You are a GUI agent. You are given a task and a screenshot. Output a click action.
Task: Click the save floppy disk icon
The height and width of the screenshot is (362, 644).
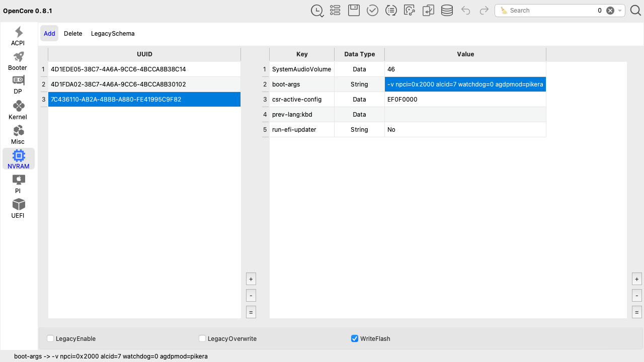[354, 11]
